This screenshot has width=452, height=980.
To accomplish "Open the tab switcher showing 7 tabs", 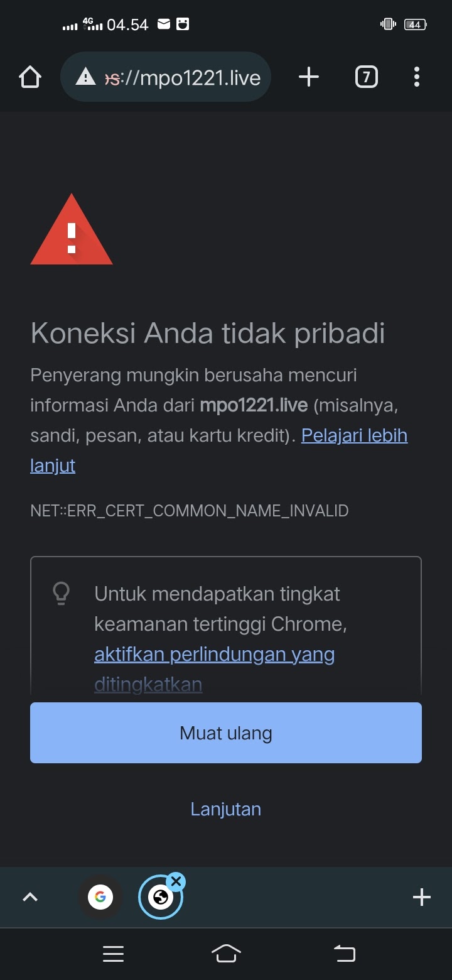I will [366, 77].
